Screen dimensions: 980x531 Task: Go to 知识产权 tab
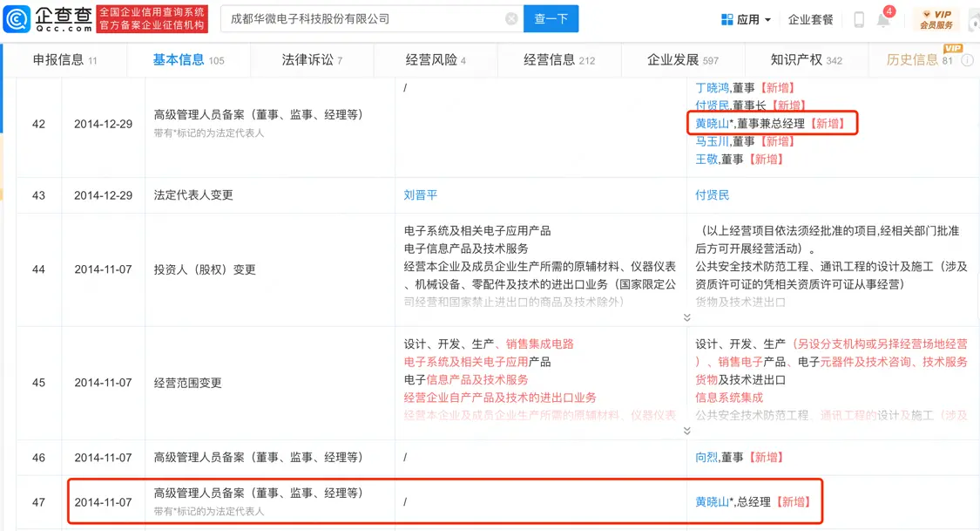[x=807, y=60]
